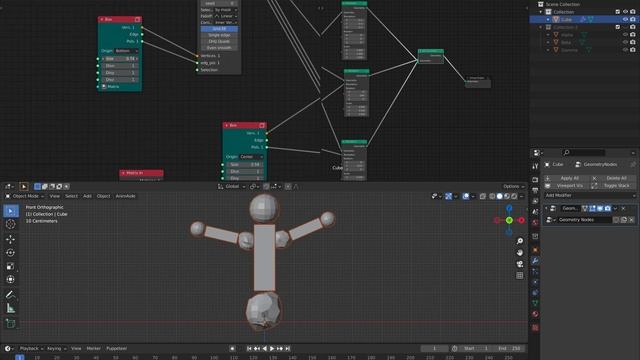Viewport: 640px width, 360px height.
Task: Click the Apply All modifiers button
Action: pos(567,178)
